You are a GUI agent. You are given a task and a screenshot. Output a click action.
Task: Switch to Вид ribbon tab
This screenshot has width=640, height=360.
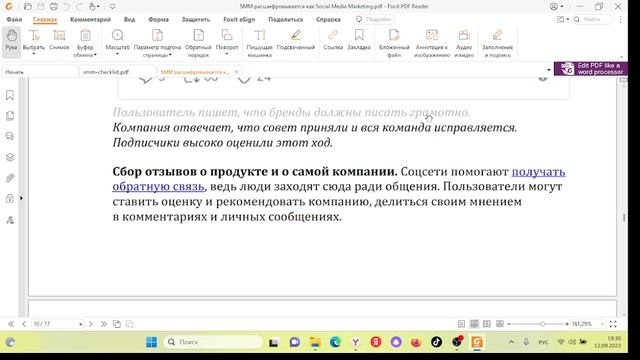tap(129, 19)
